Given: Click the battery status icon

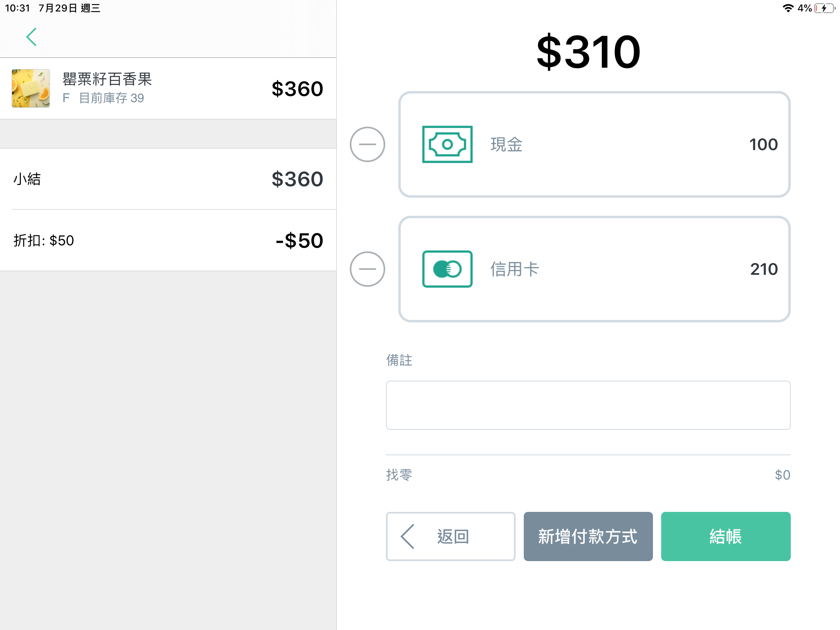Looking at the screenshot, I should click(x=825, y=8).
